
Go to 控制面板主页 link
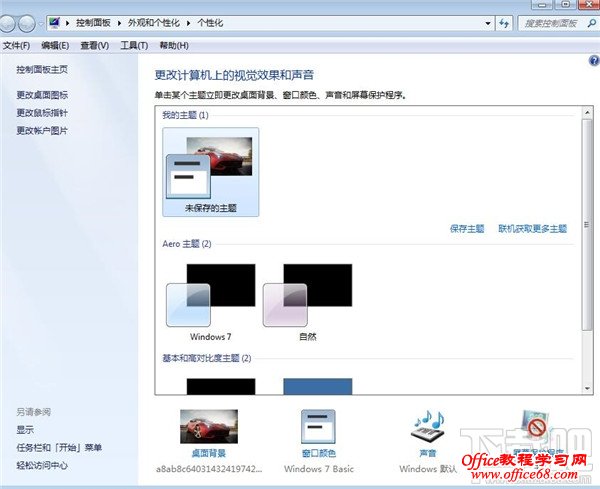42,69
